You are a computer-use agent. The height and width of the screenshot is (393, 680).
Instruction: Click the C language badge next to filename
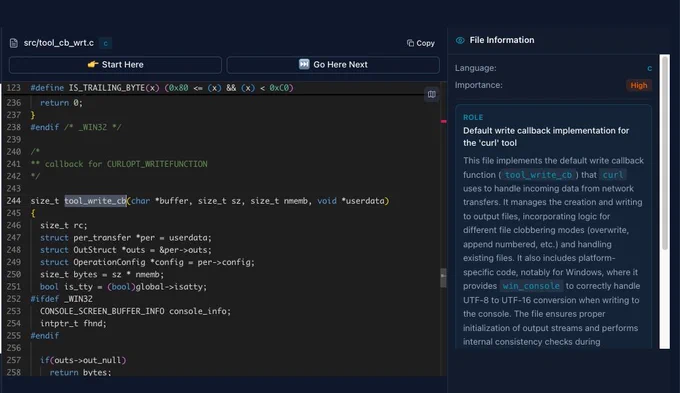tap(105, 43)
